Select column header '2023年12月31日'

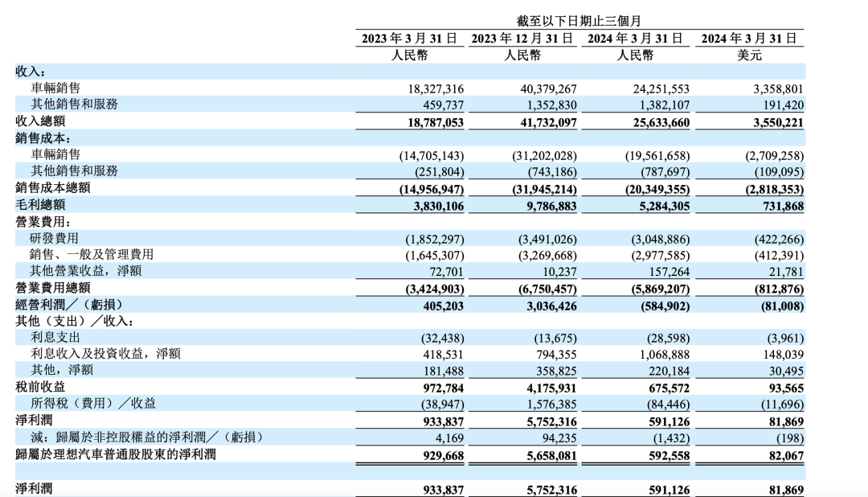(522, 39)
